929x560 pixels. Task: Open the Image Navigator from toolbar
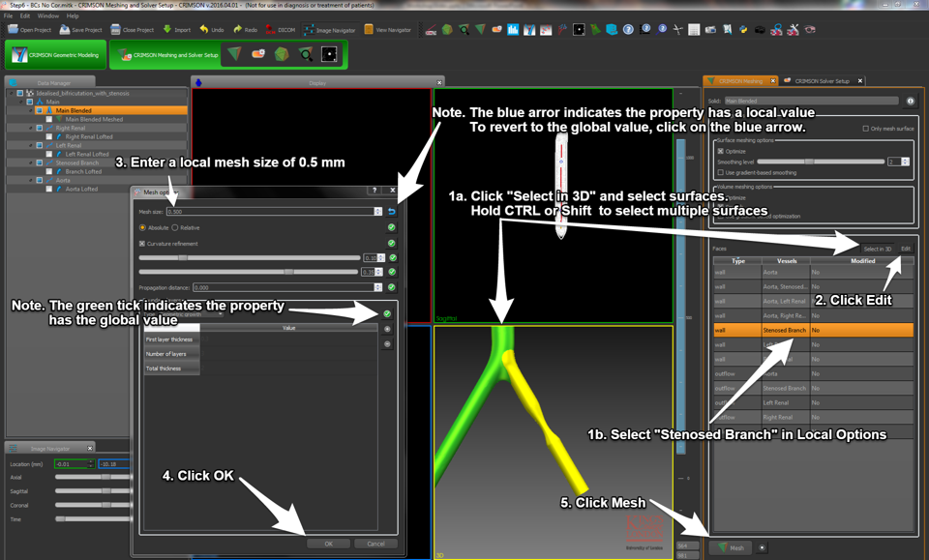tap(329, 30)
